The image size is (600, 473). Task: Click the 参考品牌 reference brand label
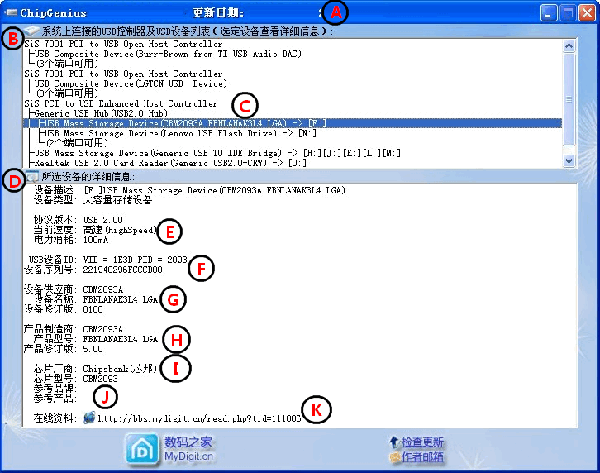[55, 389]
